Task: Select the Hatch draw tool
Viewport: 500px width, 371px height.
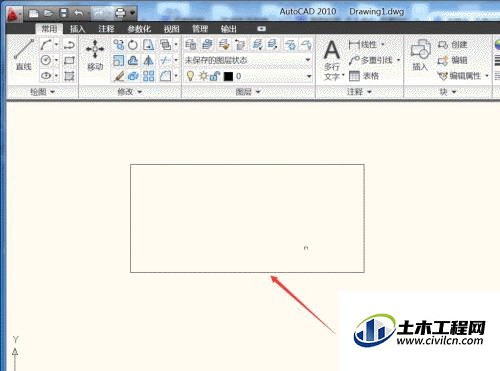Action: point(69,76)
